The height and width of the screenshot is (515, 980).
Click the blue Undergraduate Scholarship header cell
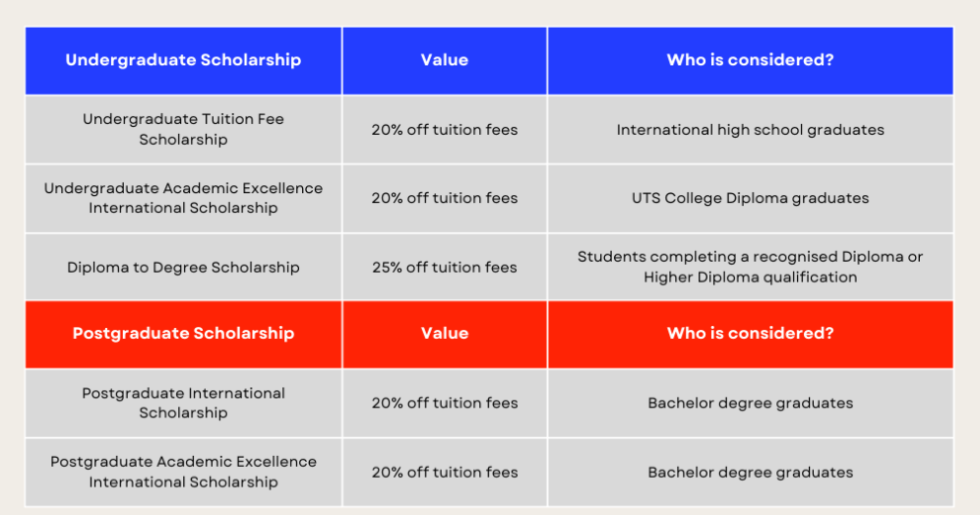[183, 60]
